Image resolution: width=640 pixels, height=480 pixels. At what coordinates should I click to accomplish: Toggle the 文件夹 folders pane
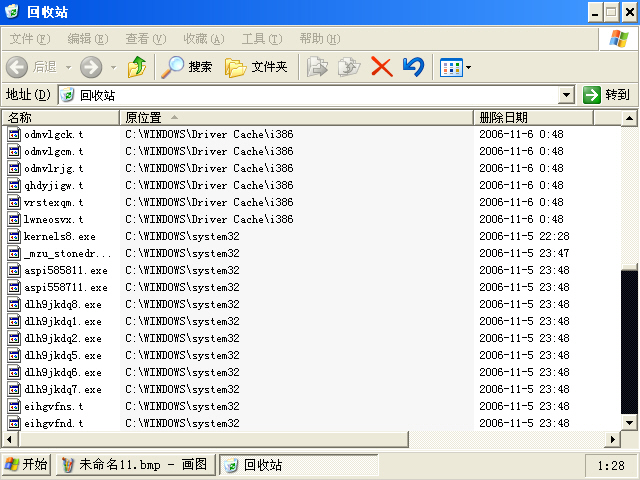(x=256, y=67)
